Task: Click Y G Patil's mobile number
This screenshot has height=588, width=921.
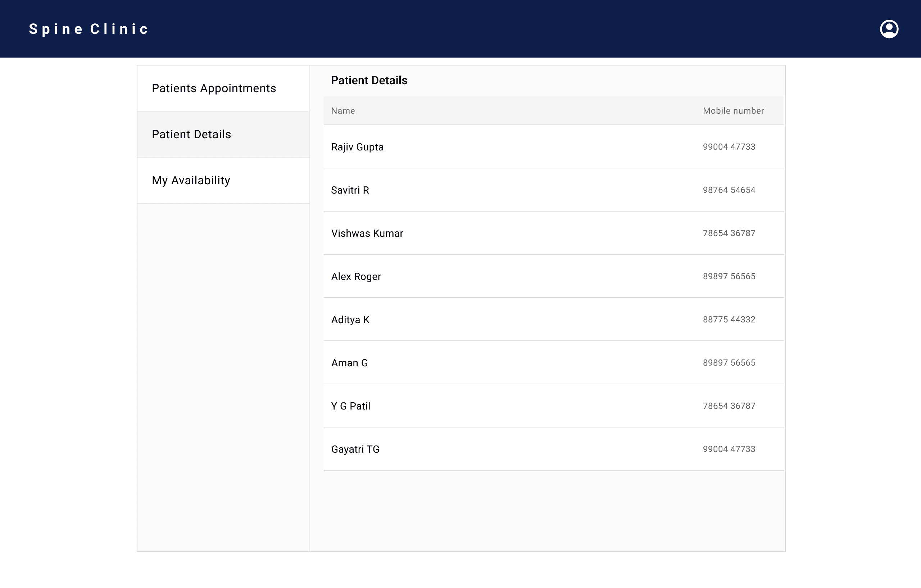Action: coord(729,406)
